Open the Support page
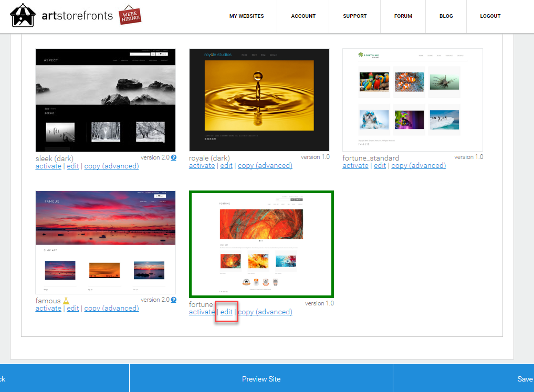Viewport: 534px width, 392px height. pos(354,16)
